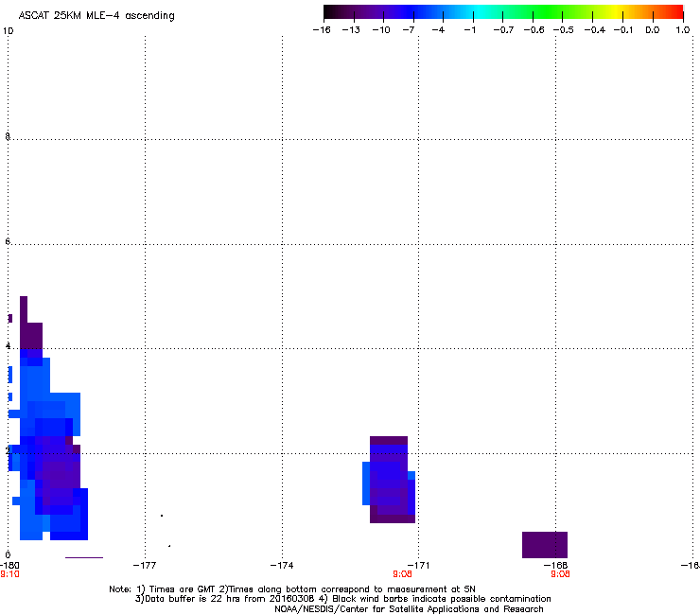The height and width of the screenshot is (615, 700).
Task: Click the 9:08 time label beneath -168
Action: click(x=560, y=574)
